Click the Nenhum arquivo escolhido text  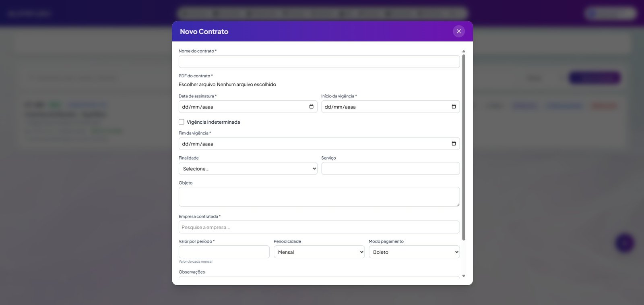coord(246,85)
